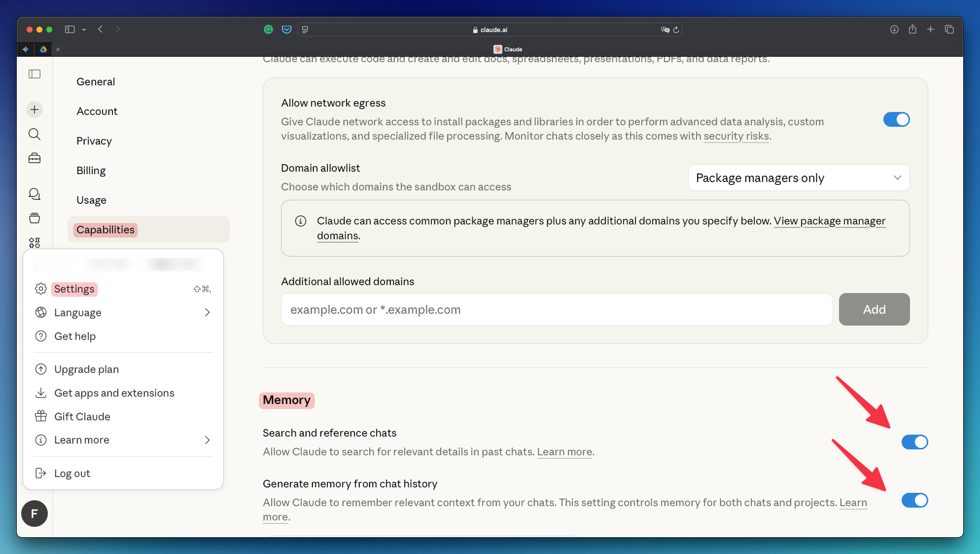
Task: Click the new chat plus icon
Action: (35, 110)
